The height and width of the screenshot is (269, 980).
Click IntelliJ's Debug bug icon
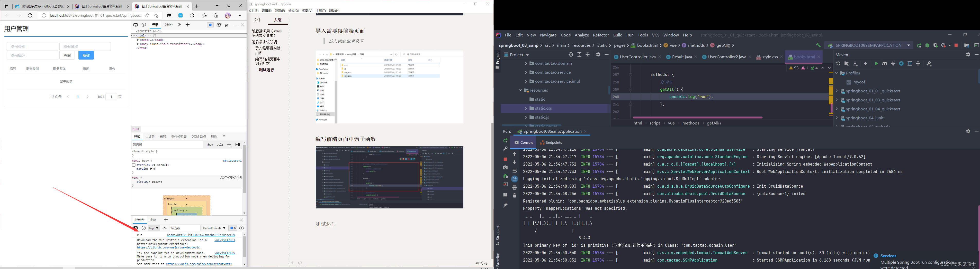click(927, 45)
